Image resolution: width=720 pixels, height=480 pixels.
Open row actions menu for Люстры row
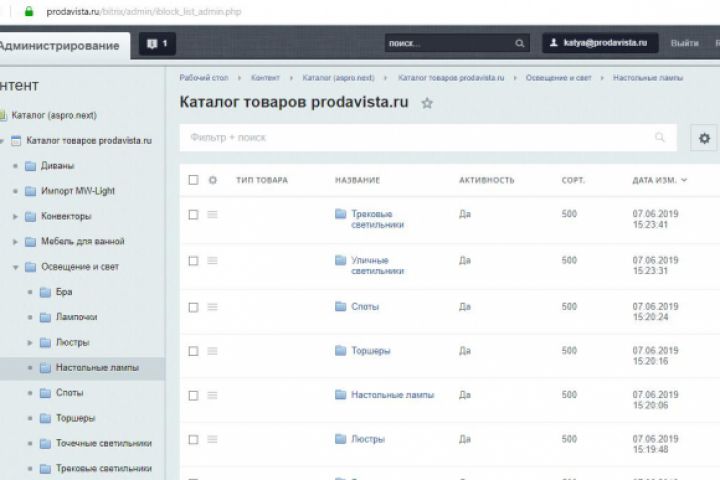tap(212, 439)
